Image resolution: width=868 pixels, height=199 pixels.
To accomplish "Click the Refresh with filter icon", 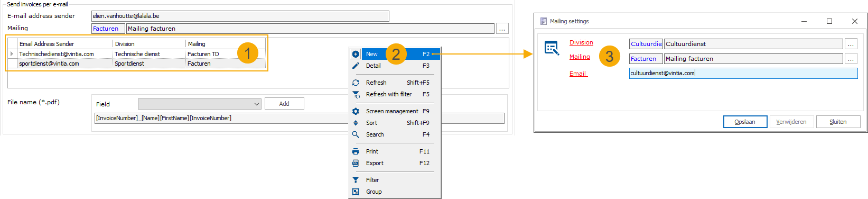I will pos(356,94).
